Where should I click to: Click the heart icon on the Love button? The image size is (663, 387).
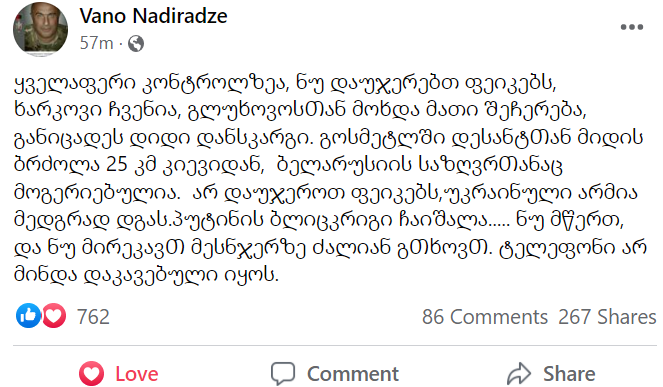pyautogui.click(x=91, y=374)
